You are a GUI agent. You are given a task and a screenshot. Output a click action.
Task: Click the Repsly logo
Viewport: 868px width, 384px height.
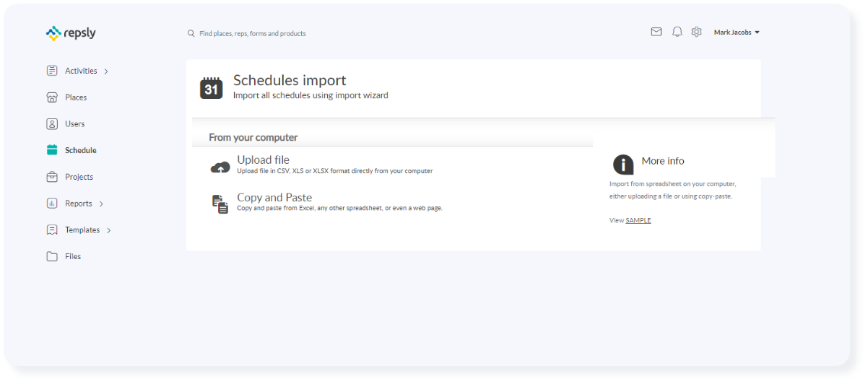click(x=71, y=33)
